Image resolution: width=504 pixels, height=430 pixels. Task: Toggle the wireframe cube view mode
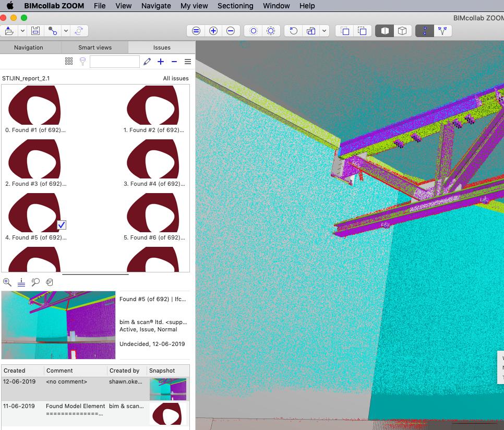click(402, 31)
